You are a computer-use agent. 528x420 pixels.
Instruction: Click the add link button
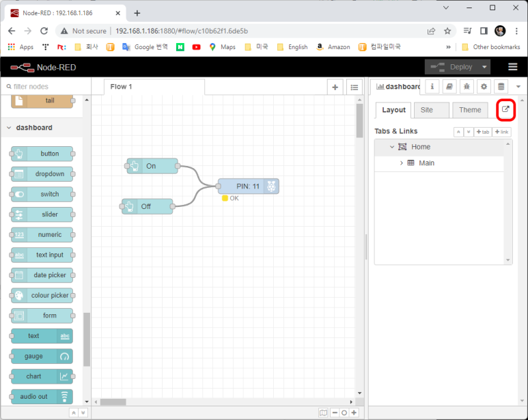click(x=502, y=132)
